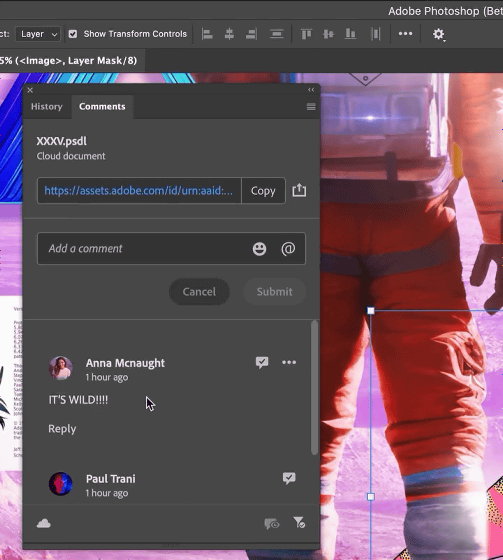Click the Paul Trani name text
The image size is (503, 560).
[x=110, y=479]
